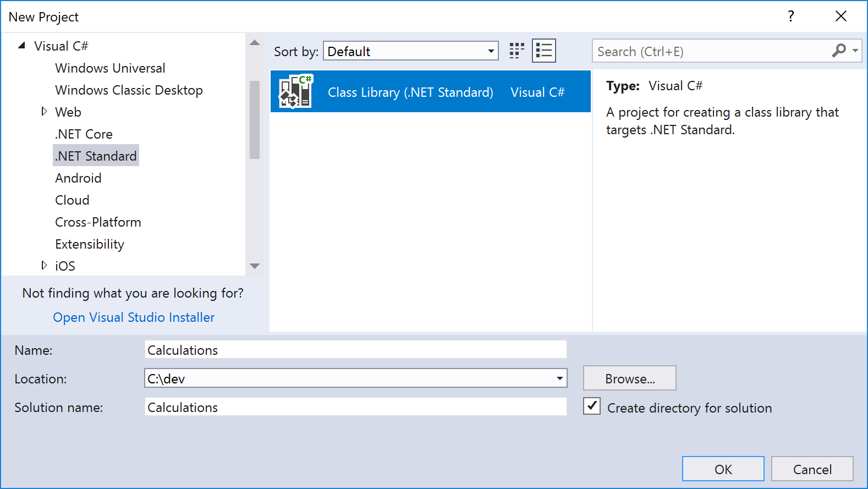
Task: Click the category tree scrollbar thumb
Action: (x=254, y=120)
